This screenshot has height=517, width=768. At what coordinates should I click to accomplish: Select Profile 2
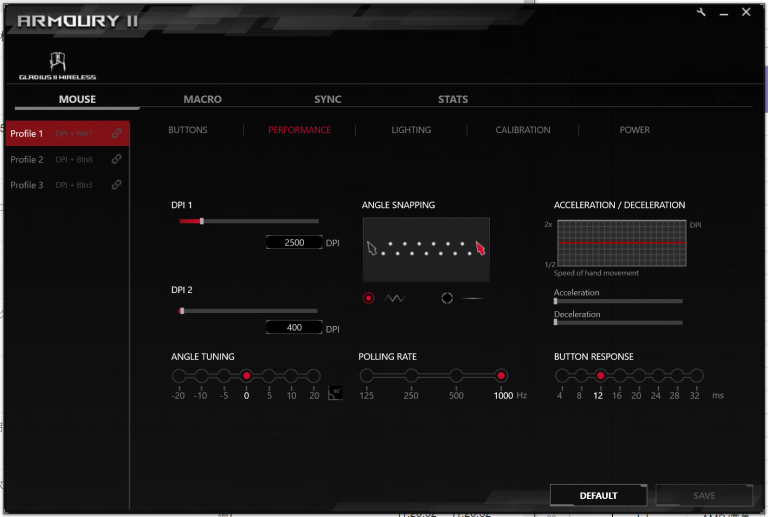pyautogui.click(x=67, y=159)
